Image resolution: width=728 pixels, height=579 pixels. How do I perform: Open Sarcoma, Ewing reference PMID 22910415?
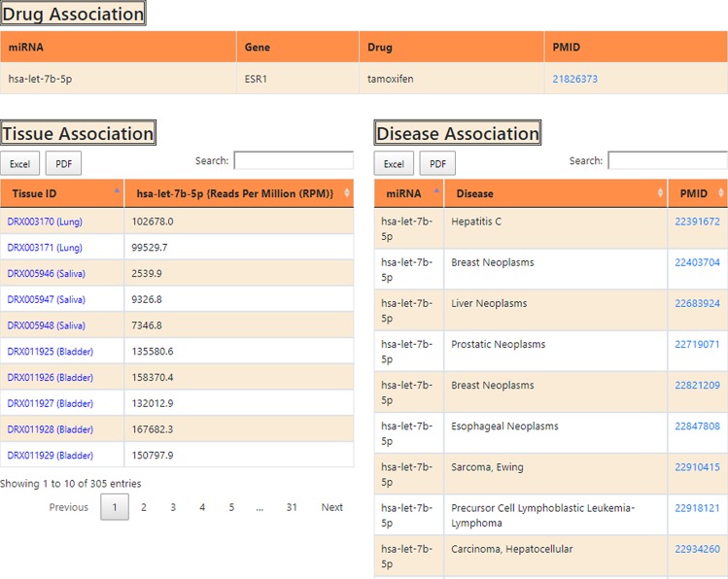(697, 467)
